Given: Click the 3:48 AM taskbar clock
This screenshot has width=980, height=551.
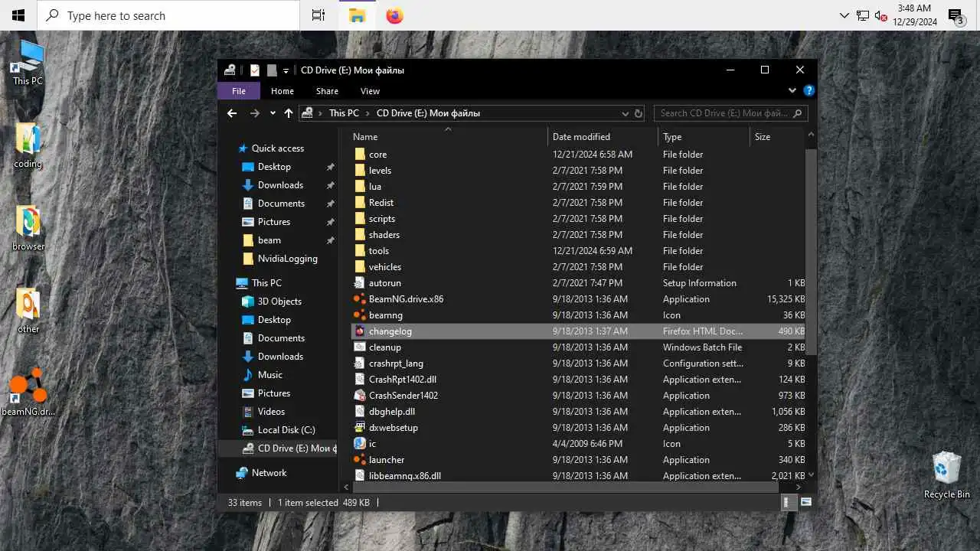Looking at the screenshot, I should pos(915,15).
